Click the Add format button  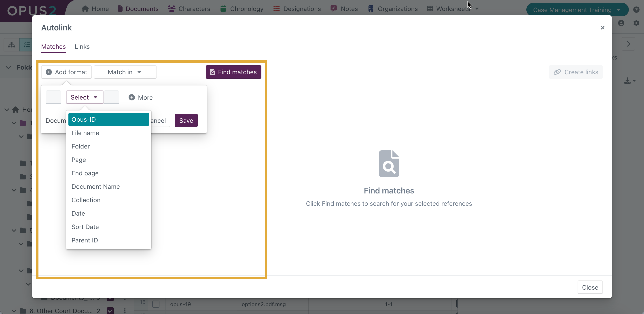pos(67,72)
